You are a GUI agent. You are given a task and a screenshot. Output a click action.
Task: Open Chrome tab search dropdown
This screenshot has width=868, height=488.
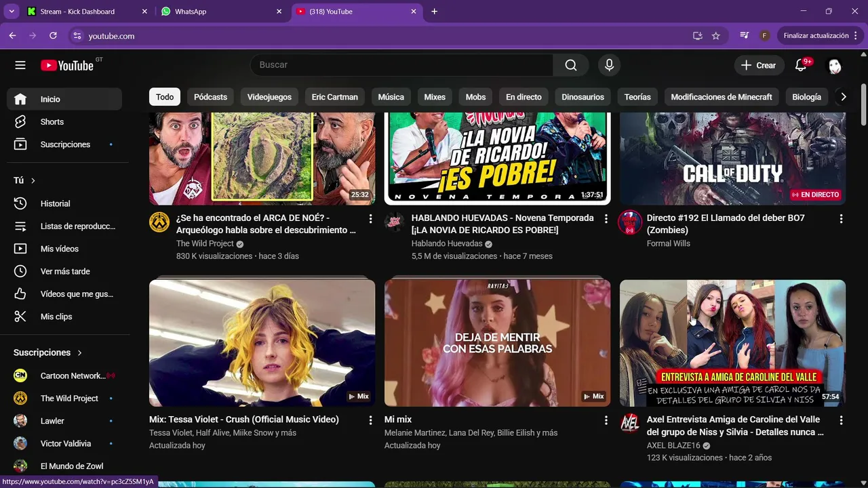[x=12, y=12]
